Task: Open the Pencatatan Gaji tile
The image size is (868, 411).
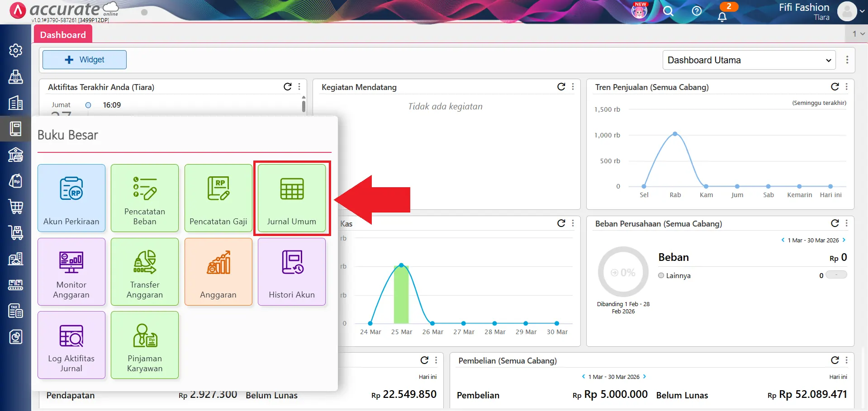Action: tap(218, 198)
